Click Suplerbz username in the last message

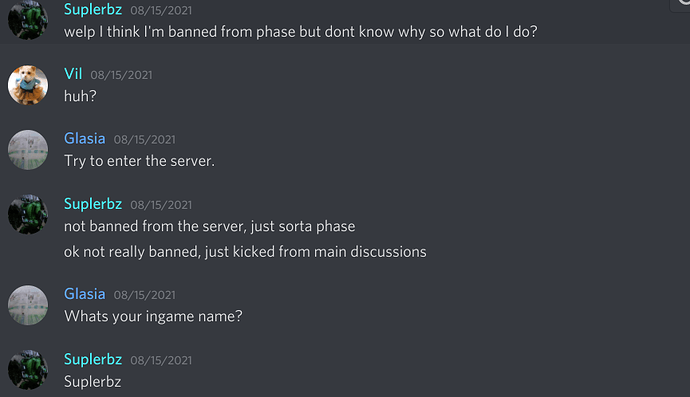[x=93, y=359]
